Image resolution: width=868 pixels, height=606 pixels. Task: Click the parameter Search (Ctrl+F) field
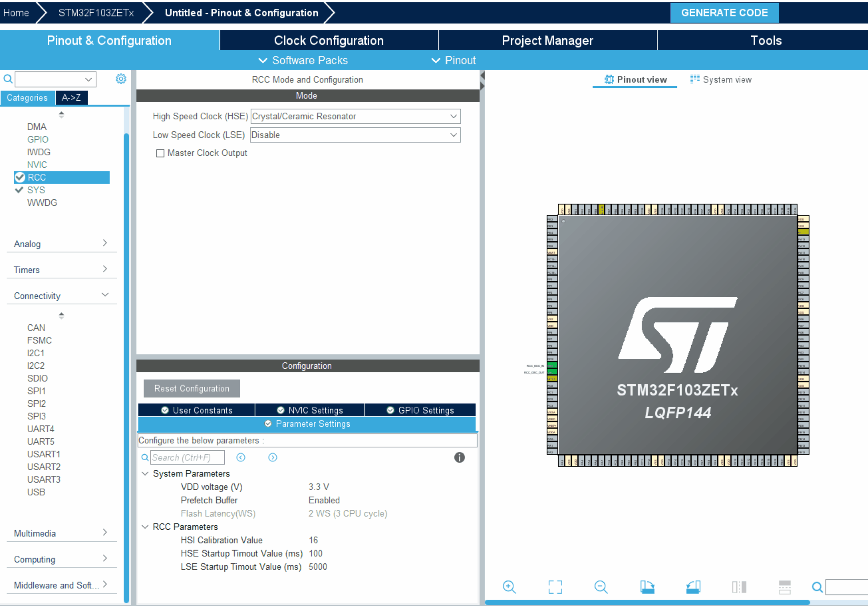(188, 457)
